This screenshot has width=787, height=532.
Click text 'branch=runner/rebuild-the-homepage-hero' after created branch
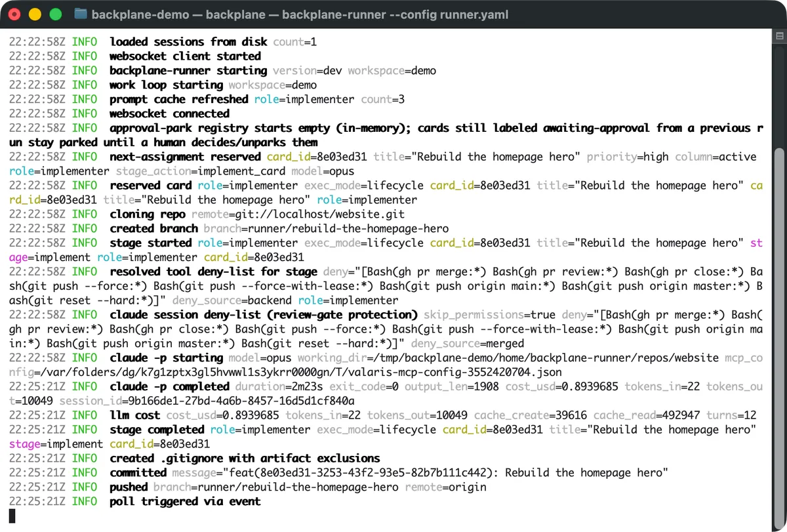click(x=327, y=230)
